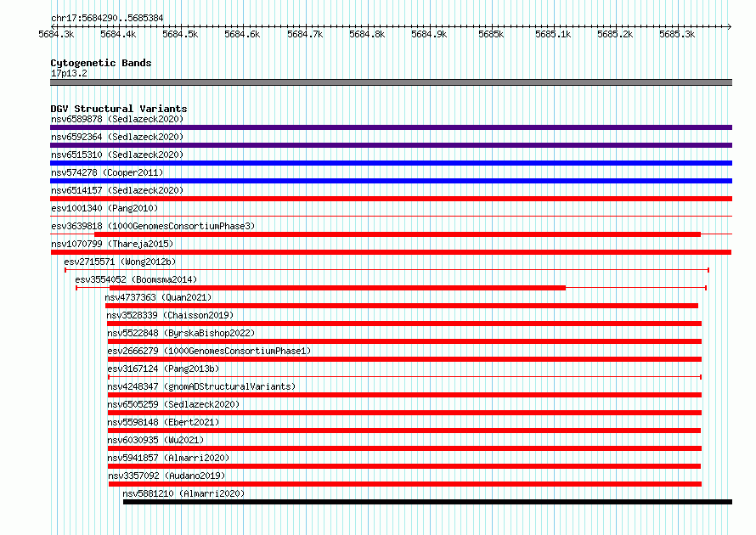The height and width of the screenshot is (535, 756).
Task: Click the red bar for nsv1070799
Action: (391, 252)
